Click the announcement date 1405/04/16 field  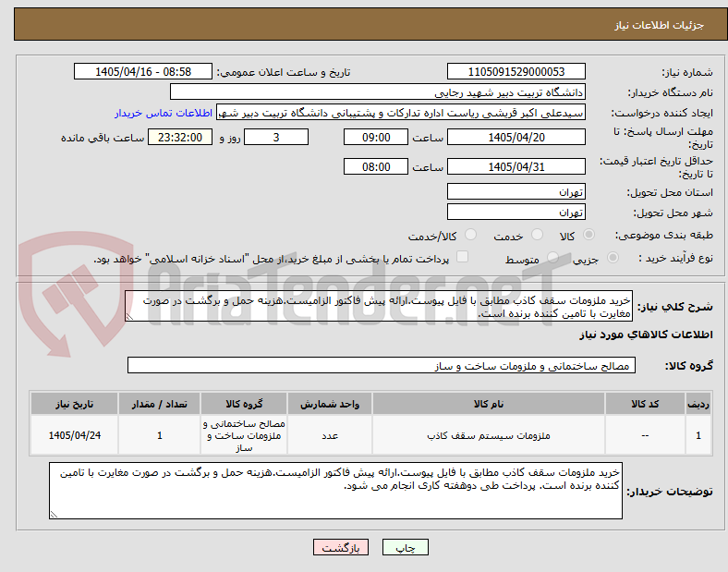[x=143, y=71]
